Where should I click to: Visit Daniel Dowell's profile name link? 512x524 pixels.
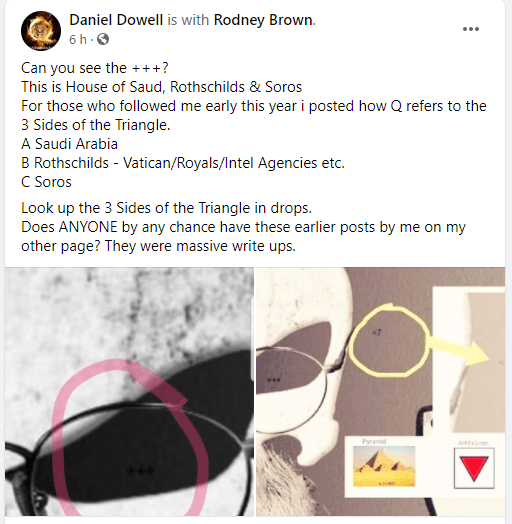[116, 20]
